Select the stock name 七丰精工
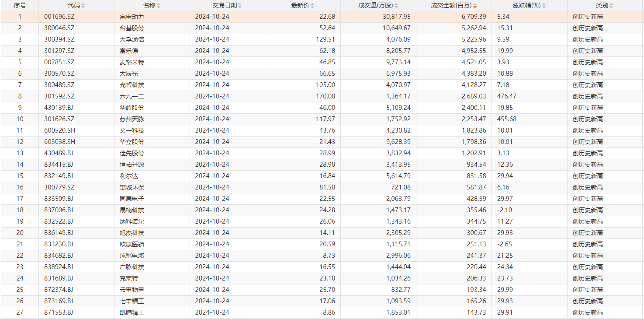This screenshot has width=644, height=319. click(132, 301)
